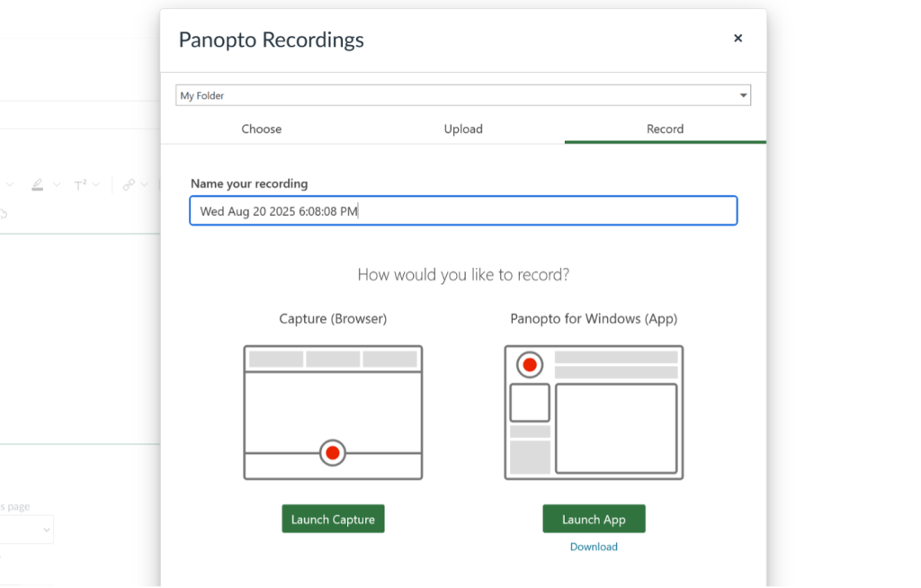Click the red record dot in Capture illustration
This screenshot has width=921, height=588.
[333, 452]
